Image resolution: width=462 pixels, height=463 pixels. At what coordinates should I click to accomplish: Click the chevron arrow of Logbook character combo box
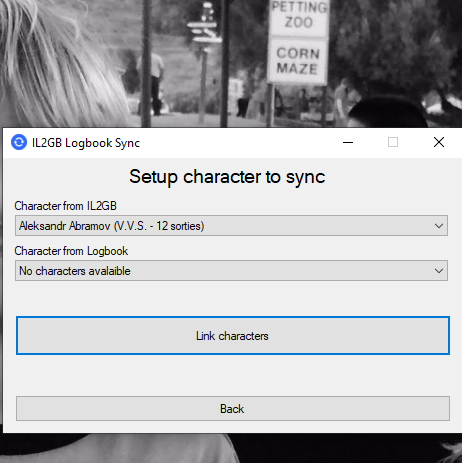pos(439,271)
